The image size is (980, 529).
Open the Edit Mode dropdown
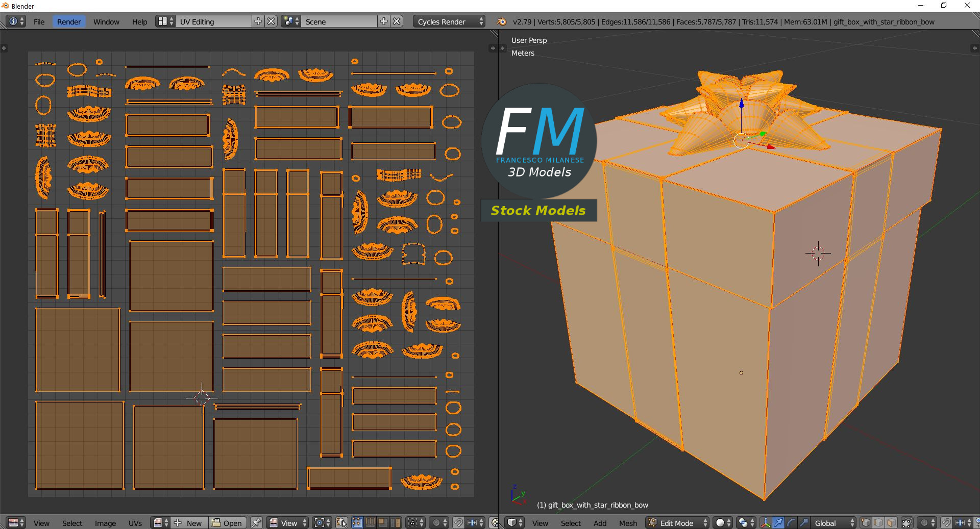tap(678, 523)
